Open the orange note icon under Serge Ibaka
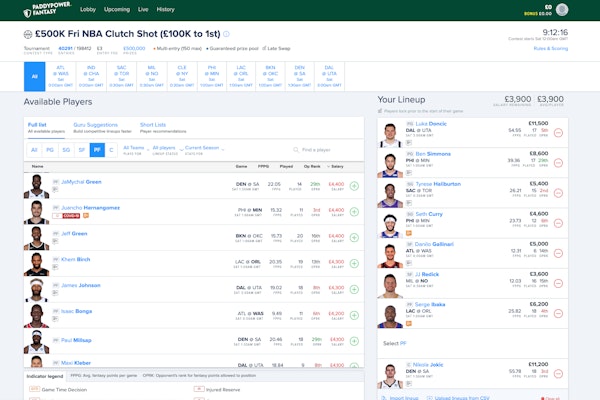The height and width of the screenshot is (400, 600). (x=409, y=323)
